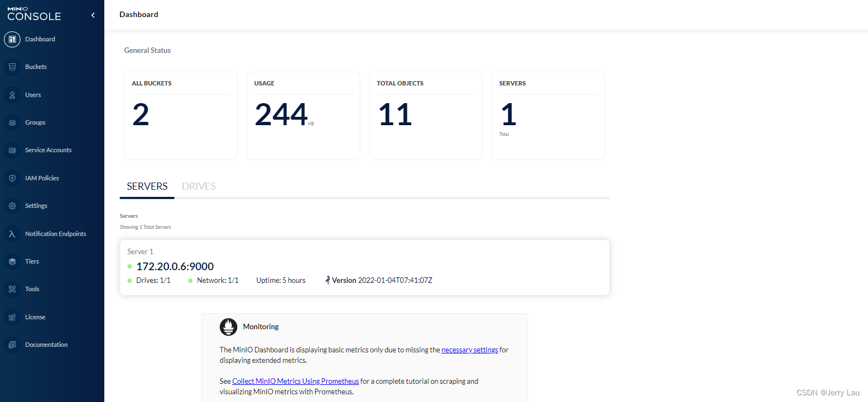The height and width of the screenshot is (402, 868).
Task: Open the Tools wrench icon
Action: [12, 289]
